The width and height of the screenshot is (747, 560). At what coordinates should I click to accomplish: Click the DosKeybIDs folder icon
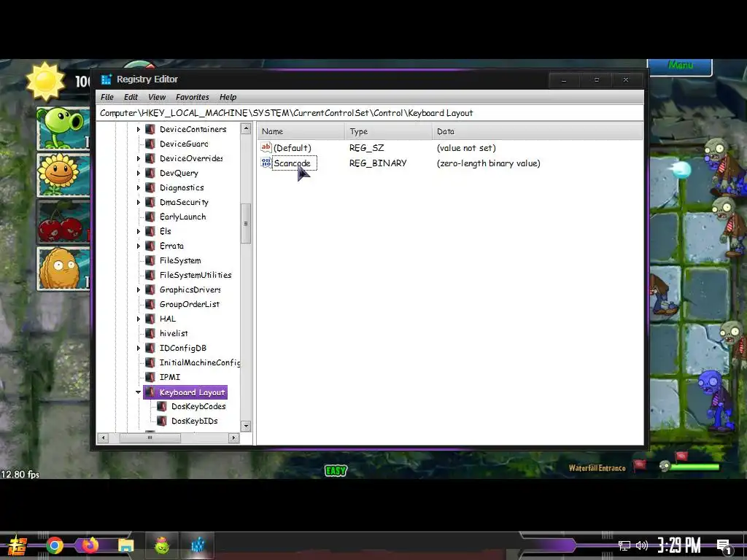click(162, 421)
